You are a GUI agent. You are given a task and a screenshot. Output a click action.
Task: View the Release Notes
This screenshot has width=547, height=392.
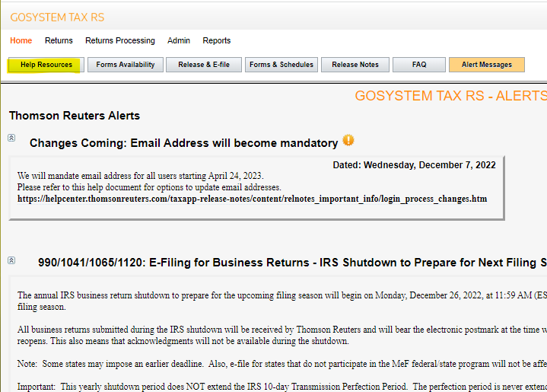point(355,65)
